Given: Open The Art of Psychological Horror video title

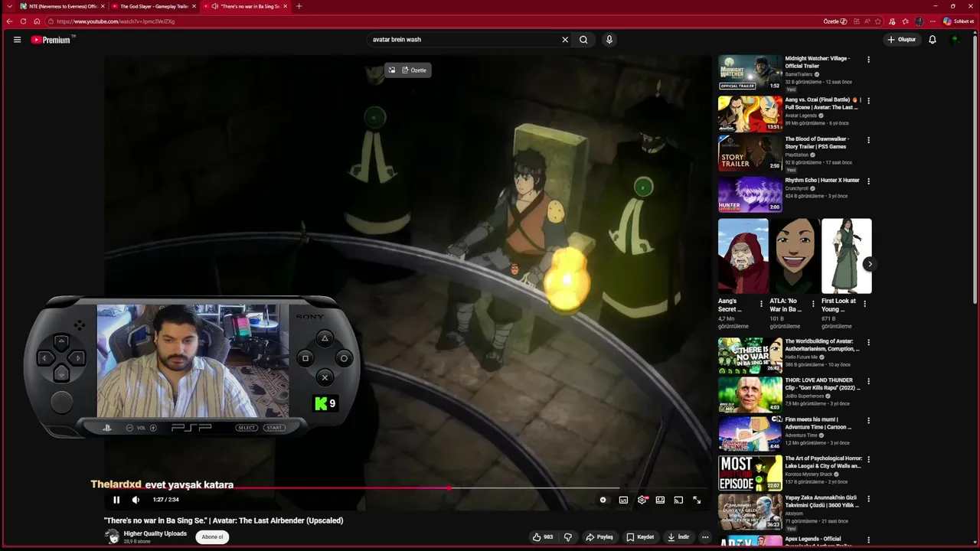Looking at the screenshot, I should tap(823, 462).
